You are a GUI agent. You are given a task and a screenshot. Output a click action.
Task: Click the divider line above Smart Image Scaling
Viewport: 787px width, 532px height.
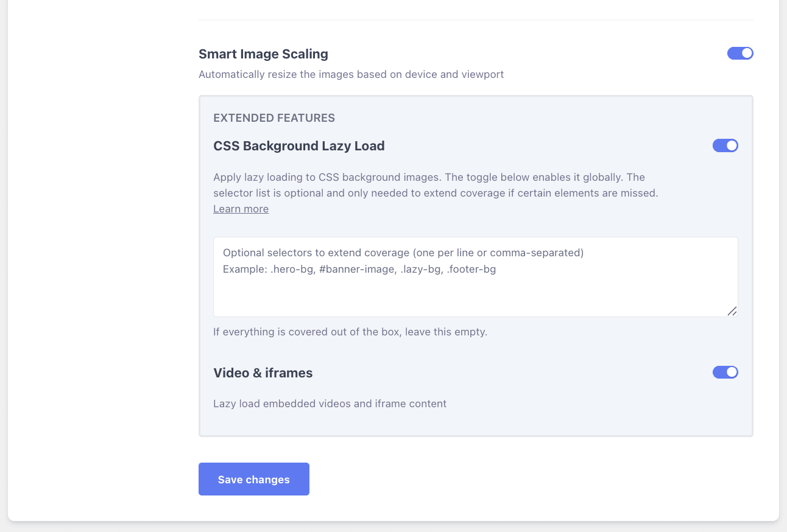(x=475, y=20)
